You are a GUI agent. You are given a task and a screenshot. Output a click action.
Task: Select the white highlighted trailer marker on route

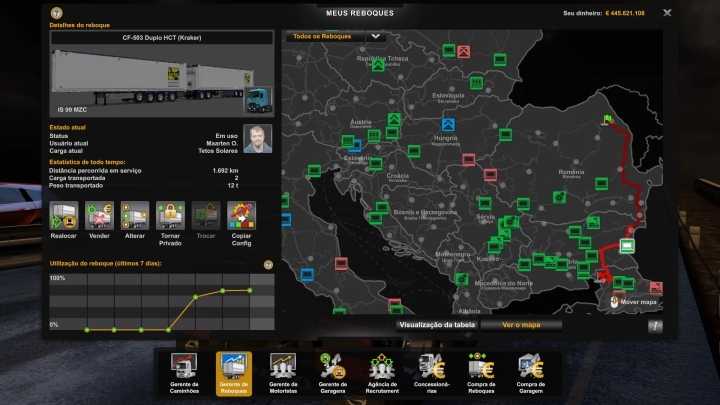pos(627,246)
